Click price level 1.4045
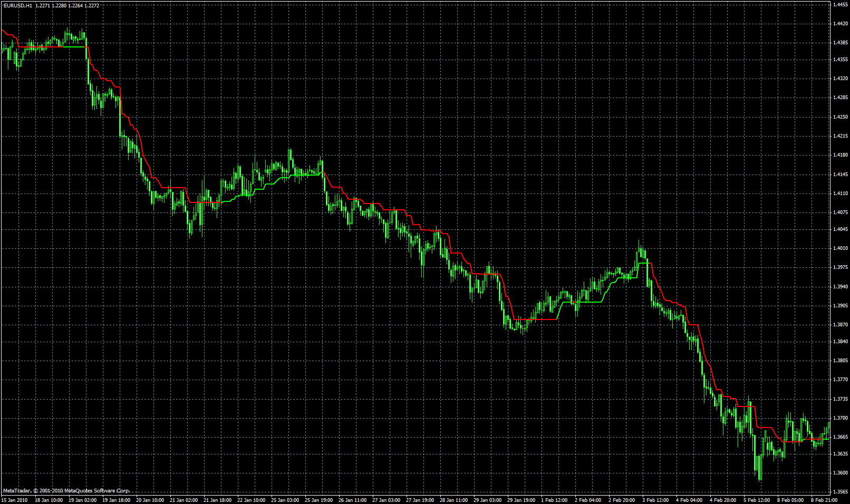Image resolution: width=850 pixels, height=504 pixels. point(841,229)
